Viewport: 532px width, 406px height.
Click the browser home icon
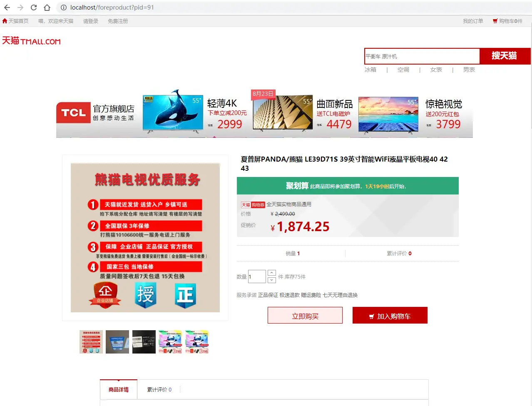pyautogui.click(x=47, y=7)
